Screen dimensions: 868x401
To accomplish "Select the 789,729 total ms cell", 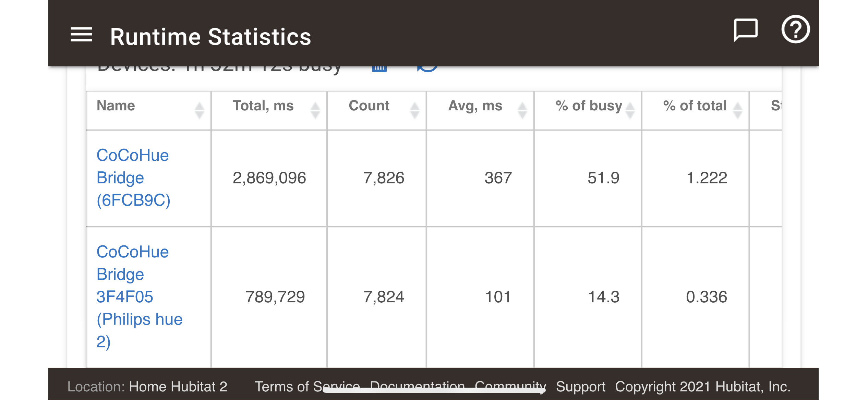I will click(x=269, y=297).
